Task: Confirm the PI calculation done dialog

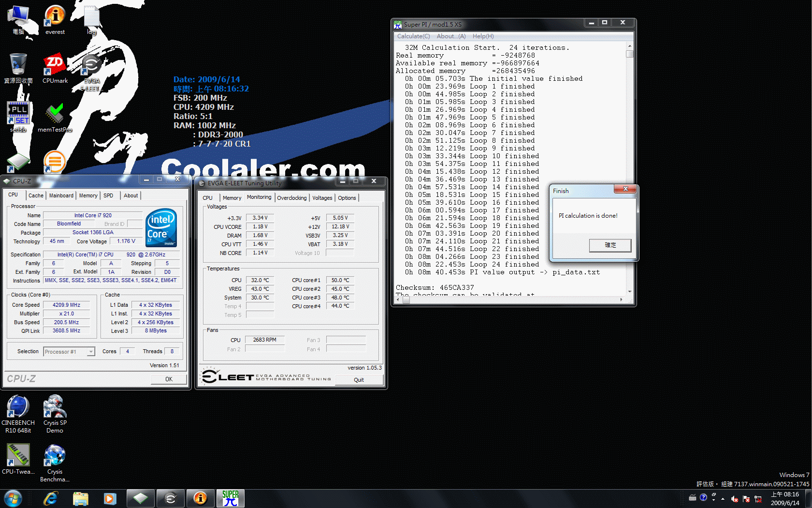Action: click(x=610, y=245)
